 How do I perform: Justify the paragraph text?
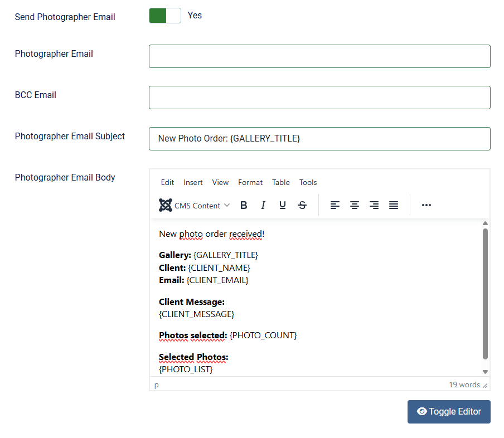click(394, 205)
